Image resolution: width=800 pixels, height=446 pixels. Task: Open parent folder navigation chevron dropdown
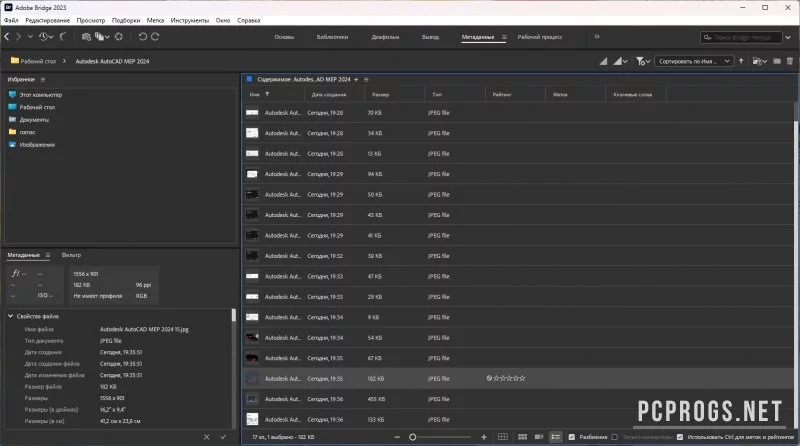click(30, 37)
